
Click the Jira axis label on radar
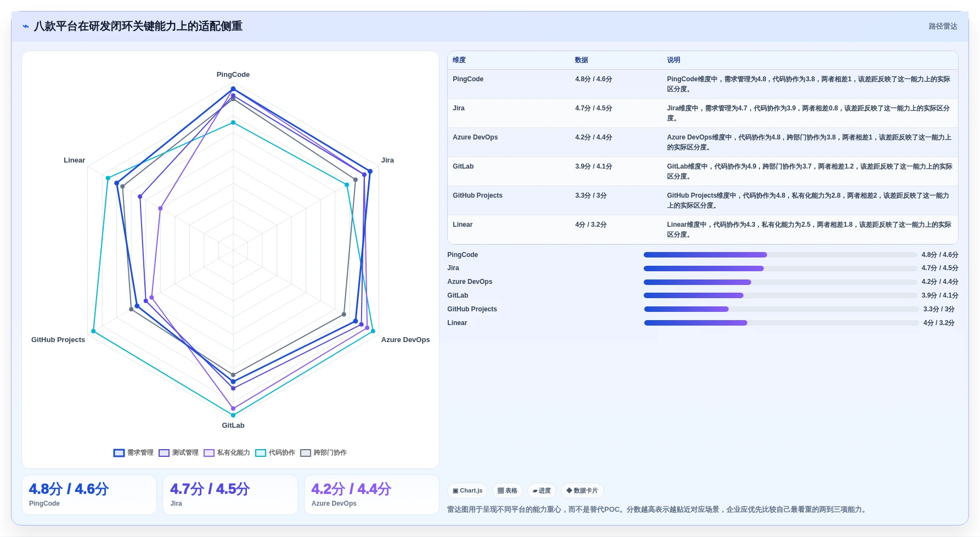[x=387, y=160]
